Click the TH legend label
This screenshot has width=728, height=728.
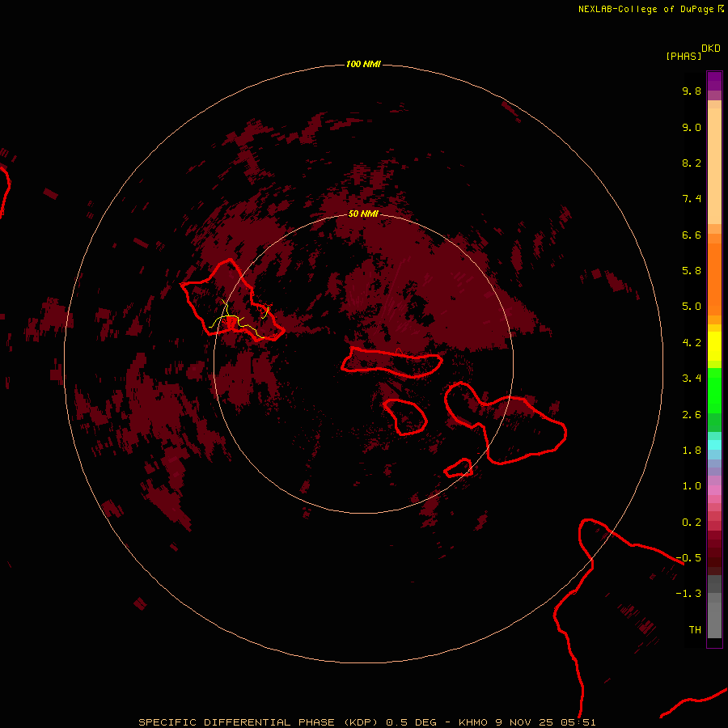point(695,629)
